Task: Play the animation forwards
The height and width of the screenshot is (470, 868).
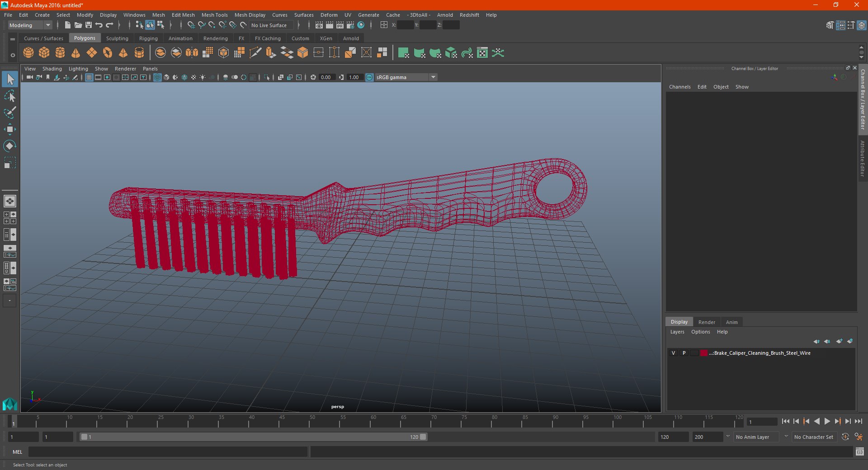Action: (x=827, y=421)
